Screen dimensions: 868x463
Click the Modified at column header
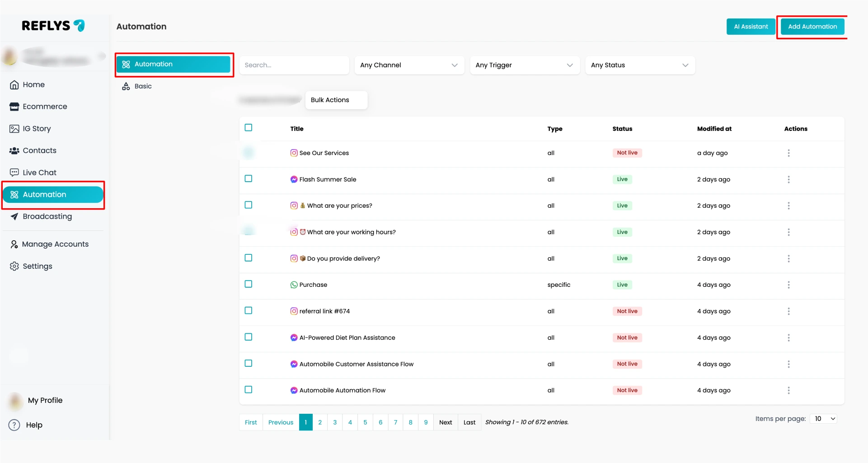pos(714,129)
